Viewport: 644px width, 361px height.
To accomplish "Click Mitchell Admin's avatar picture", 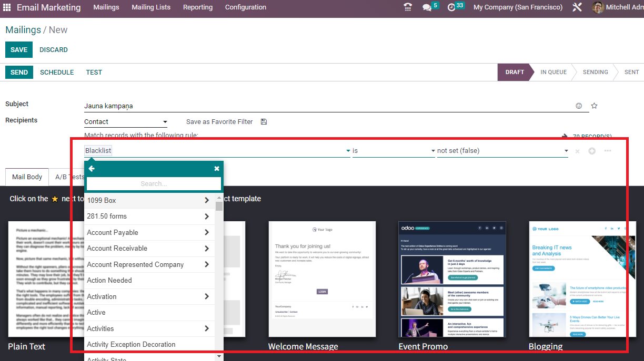I will pos(598,7).
